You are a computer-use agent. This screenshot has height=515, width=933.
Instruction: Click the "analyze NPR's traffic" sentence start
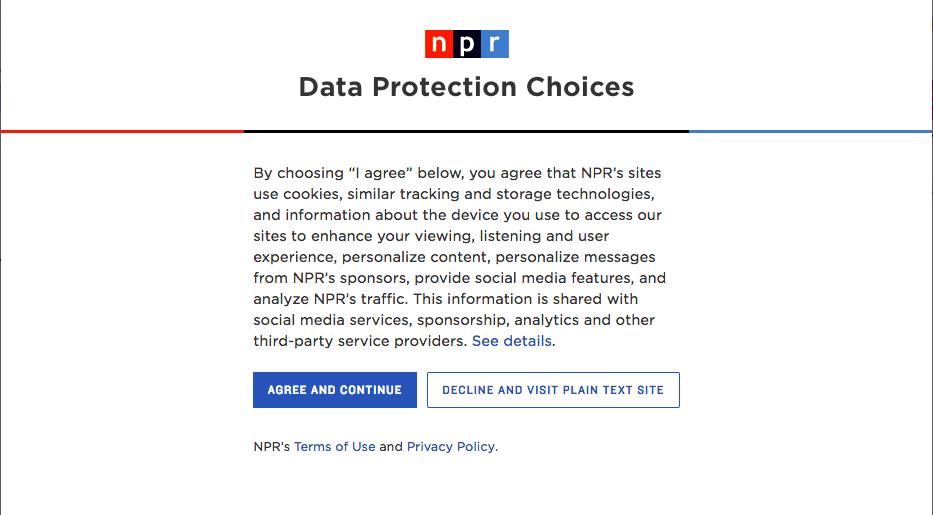(331, 299)
